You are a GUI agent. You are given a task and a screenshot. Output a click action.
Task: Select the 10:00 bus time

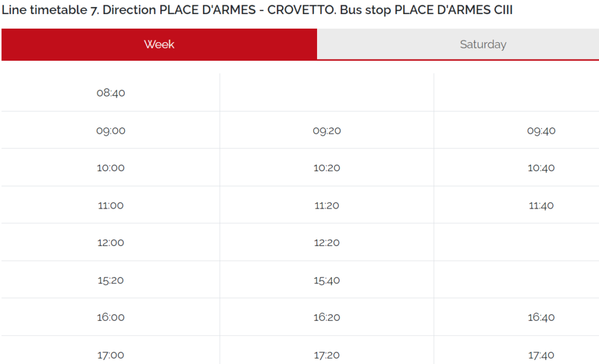click(111, 168)
